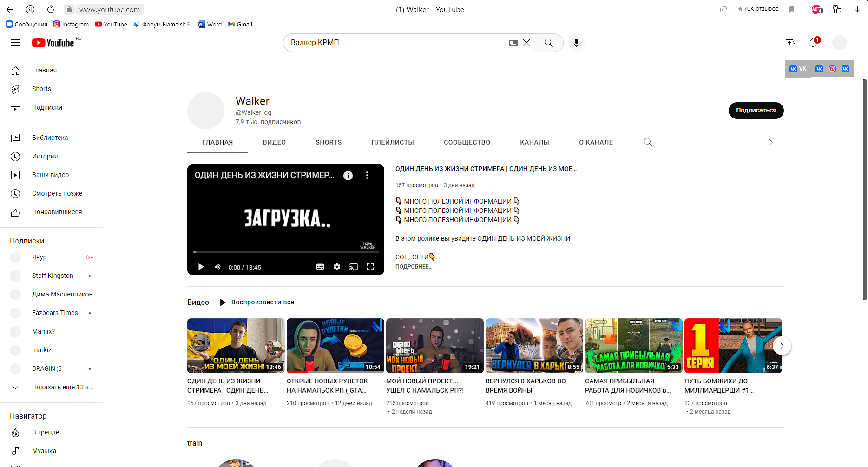Open the Янур subscription channel
The height and width of the screenshot is (467, 868).
coord(53,257)
